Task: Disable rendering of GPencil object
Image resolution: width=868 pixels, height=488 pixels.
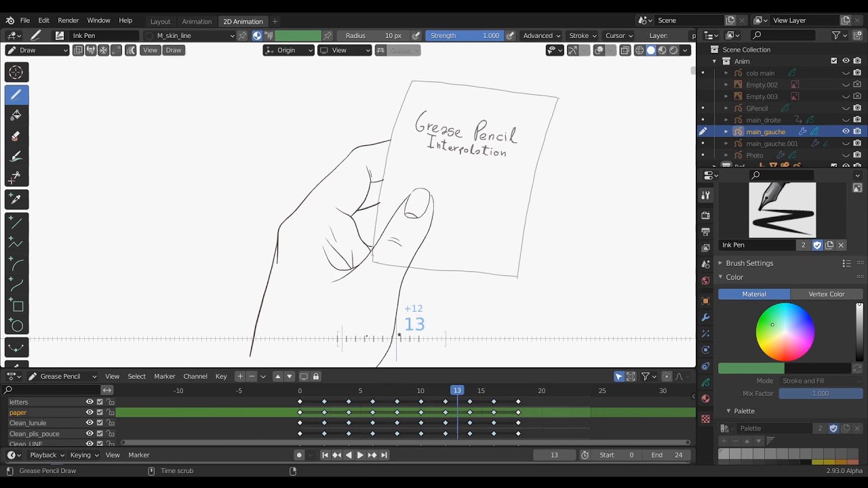Action: [857, 108]
